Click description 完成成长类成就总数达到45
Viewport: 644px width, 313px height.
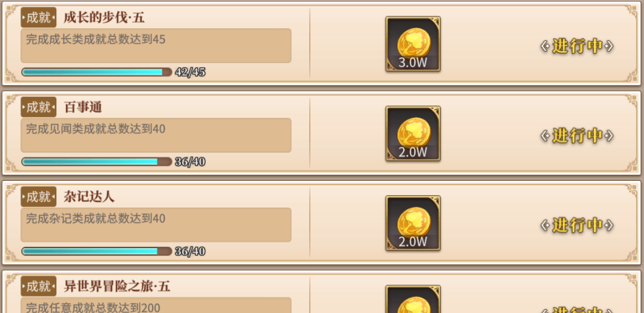coord(95,39)
